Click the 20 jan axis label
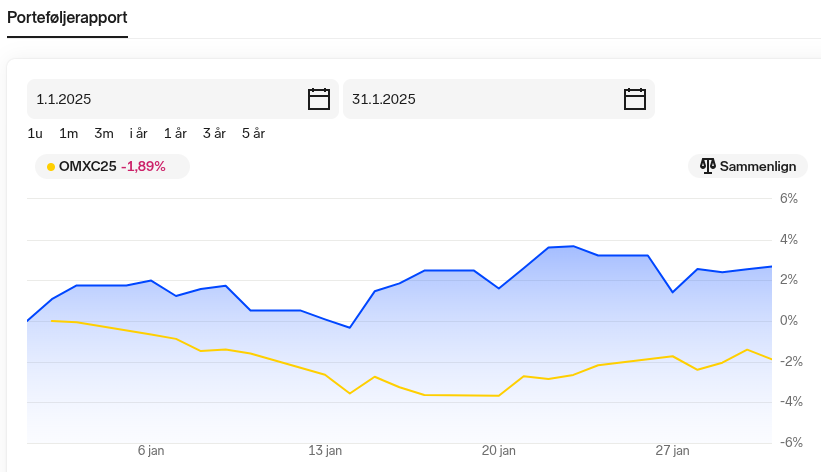This screenshot has width=821, height=472. coord(498,451)
